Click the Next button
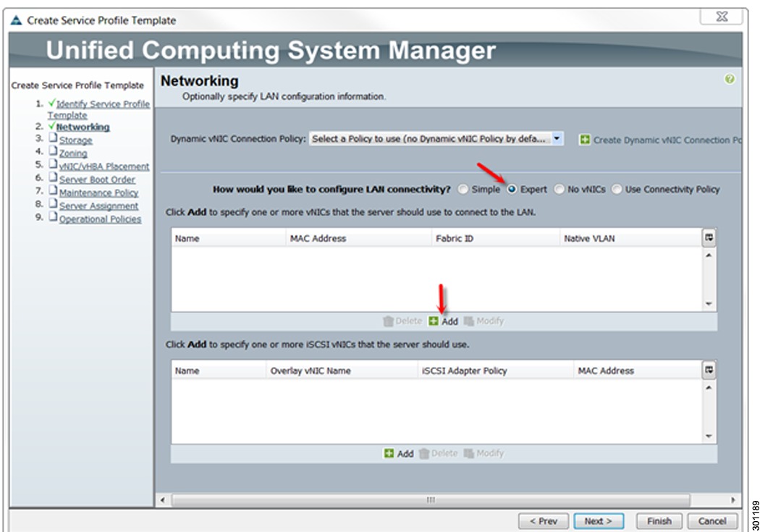 [599, 521]
